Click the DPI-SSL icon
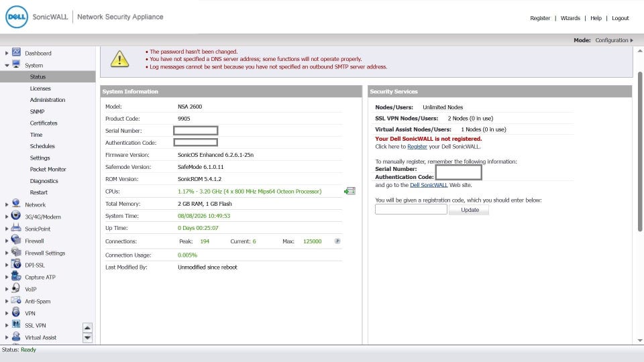Screen dimensions: 644x362 coord(16,264)
